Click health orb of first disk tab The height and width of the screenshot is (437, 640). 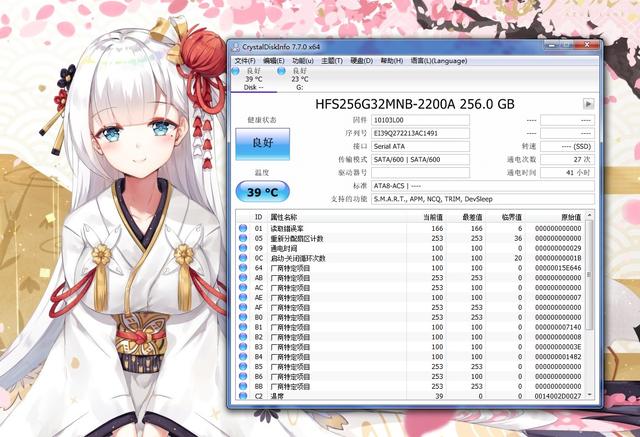click(x=236, y=71)
